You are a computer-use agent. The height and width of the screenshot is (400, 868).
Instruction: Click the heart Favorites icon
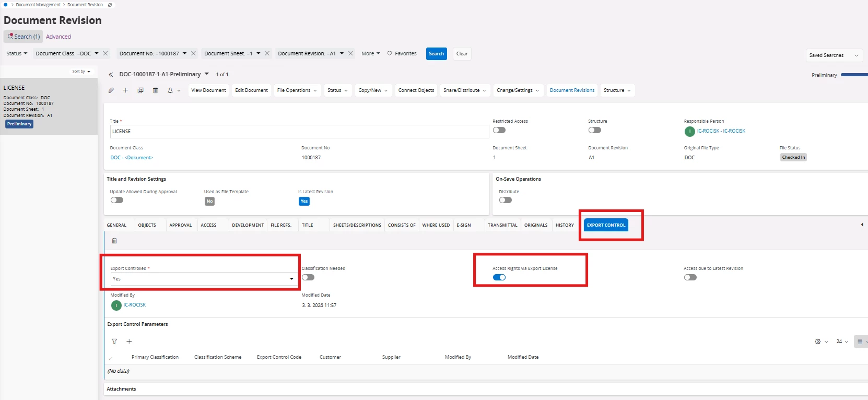(390, 53)
